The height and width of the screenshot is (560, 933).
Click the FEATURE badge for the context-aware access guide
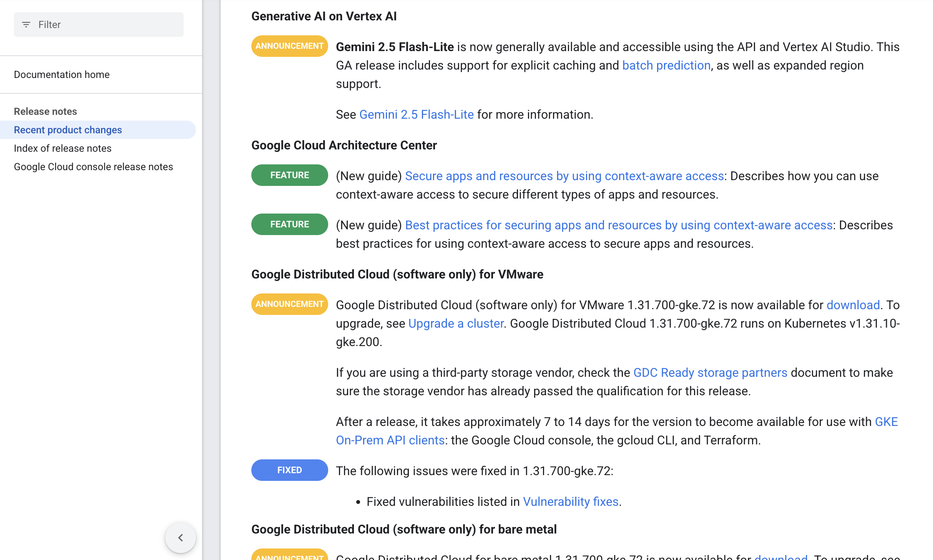289,175
